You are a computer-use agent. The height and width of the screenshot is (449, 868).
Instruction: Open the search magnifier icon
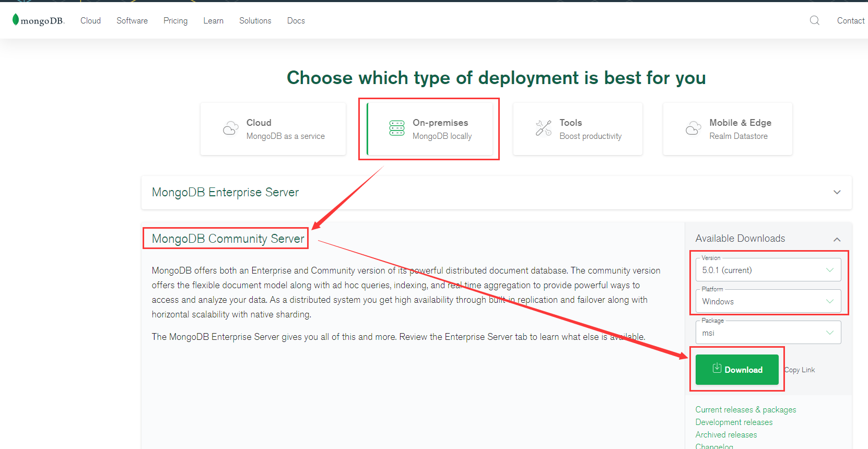coord(814,20)
